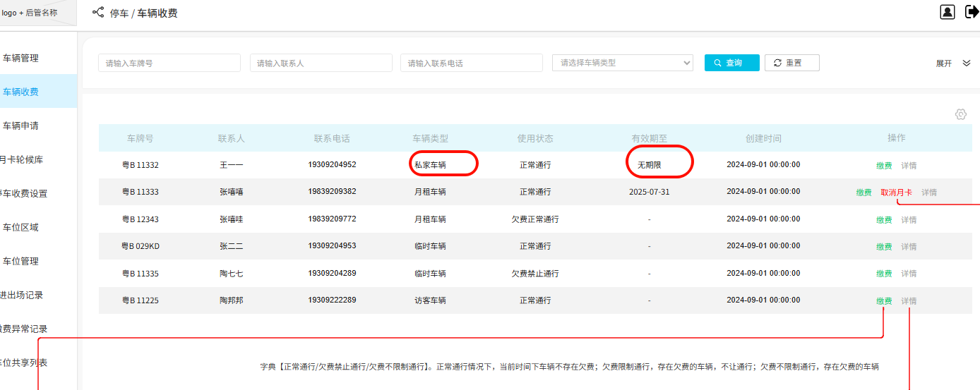This screenshot has height=390, width=980.
Task: Click the 重置 reset button
Action: (x=791, y=63)
